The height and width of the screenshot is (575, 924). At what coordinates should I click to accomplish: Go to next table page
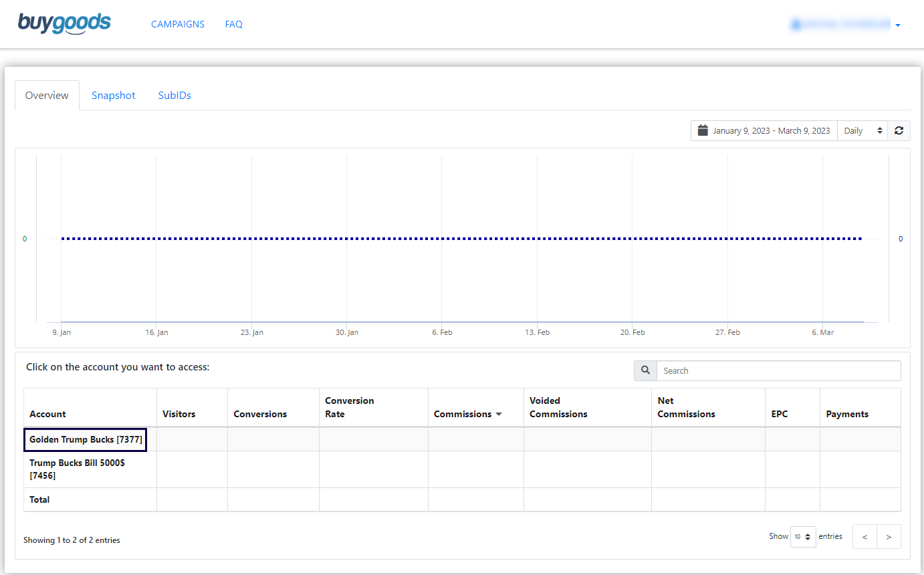[x=889, y=537]
